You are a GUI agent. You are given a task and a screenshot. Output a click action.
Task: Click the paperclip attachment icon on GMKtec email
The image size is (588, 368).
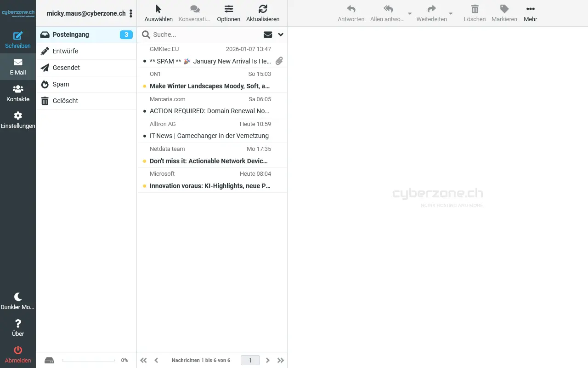[279, 61]
